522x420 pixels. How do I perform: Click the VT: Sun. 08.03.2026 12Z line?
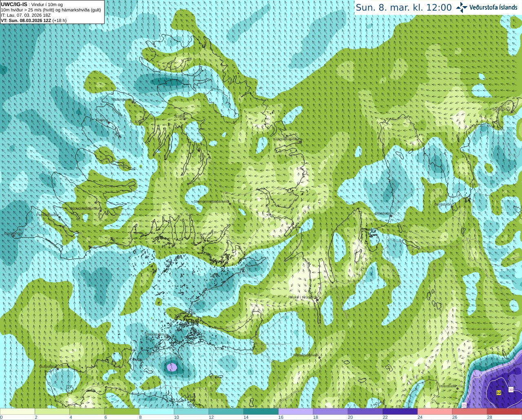click(x=34, y=20)
